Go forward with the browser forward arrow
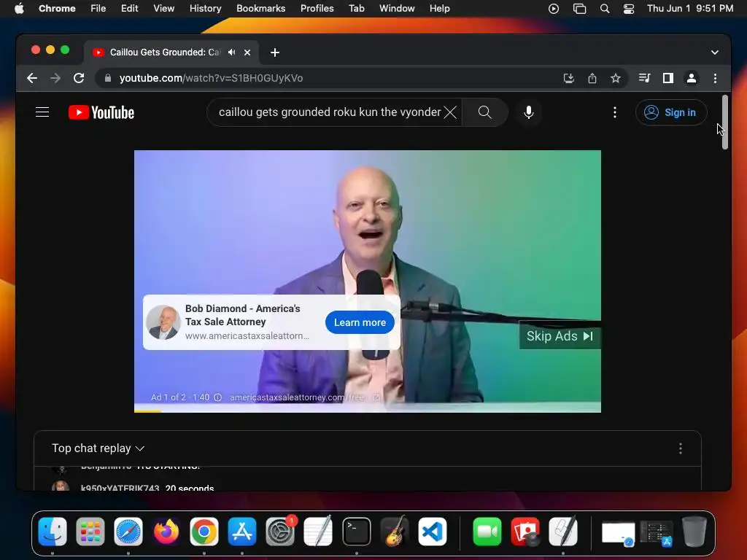Viewport: 747px width, 560px height. [x=55, y=78]
